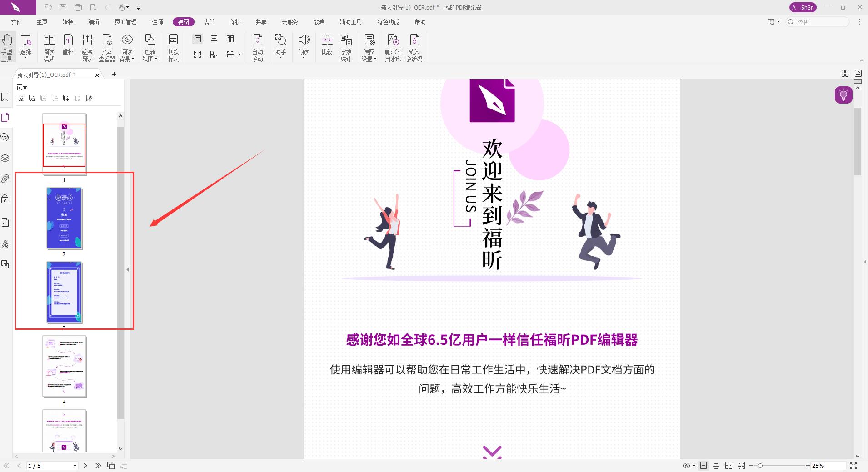
Task: Open the Text Viewer (文本查看器)
Action: 107,46
